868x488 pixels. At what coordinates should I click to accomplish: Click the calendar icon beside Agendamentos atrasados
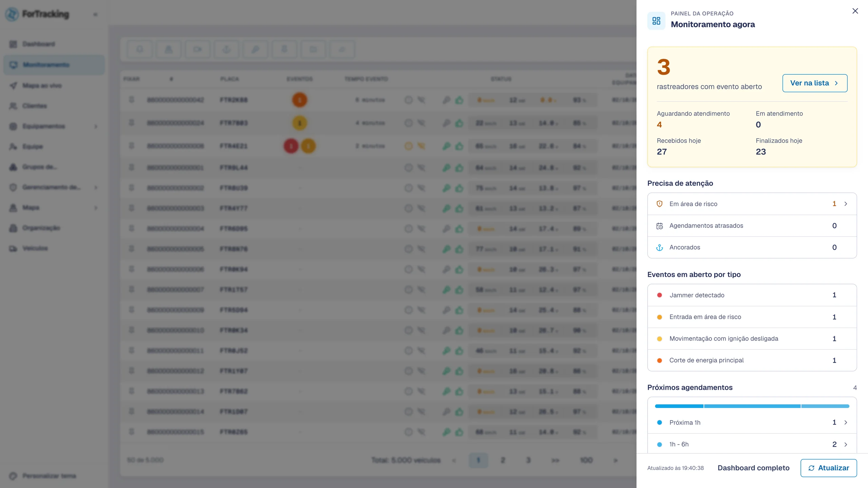pos(659,226)
